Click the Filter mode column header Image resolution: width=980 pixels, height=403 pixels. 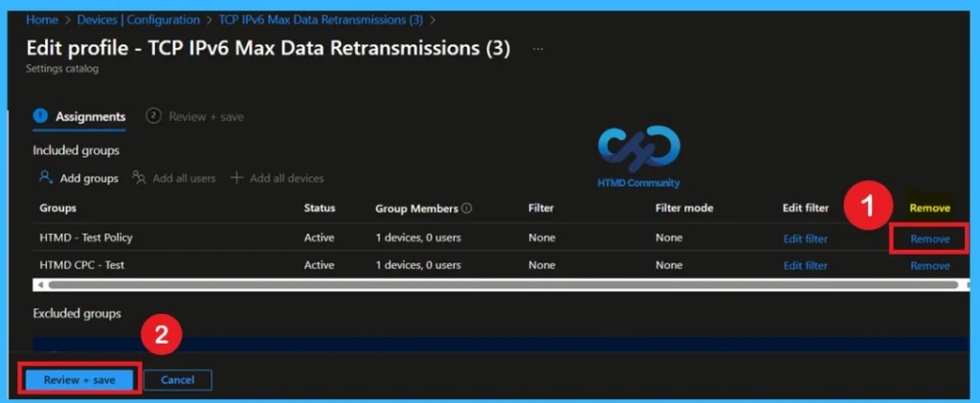tap(684, 208)
